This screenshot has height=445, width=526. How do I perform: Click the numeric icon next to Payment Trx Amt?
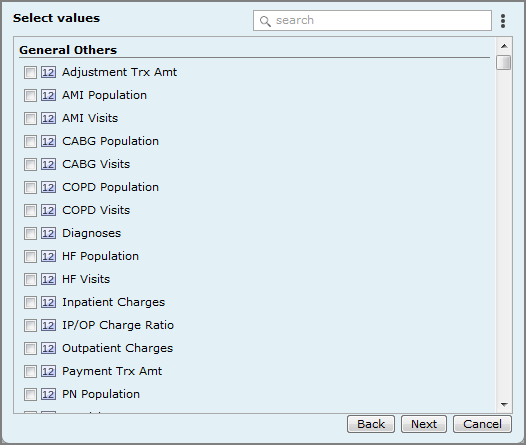[x=48, y=372]
